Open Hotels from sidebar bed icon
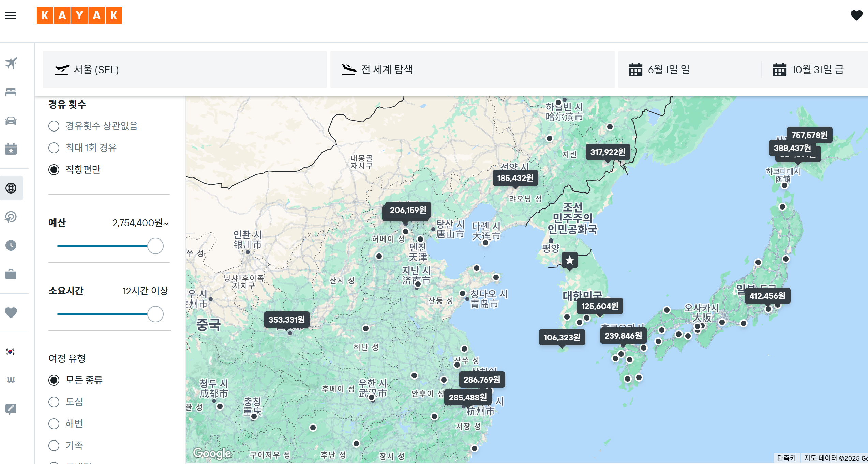 11,92
